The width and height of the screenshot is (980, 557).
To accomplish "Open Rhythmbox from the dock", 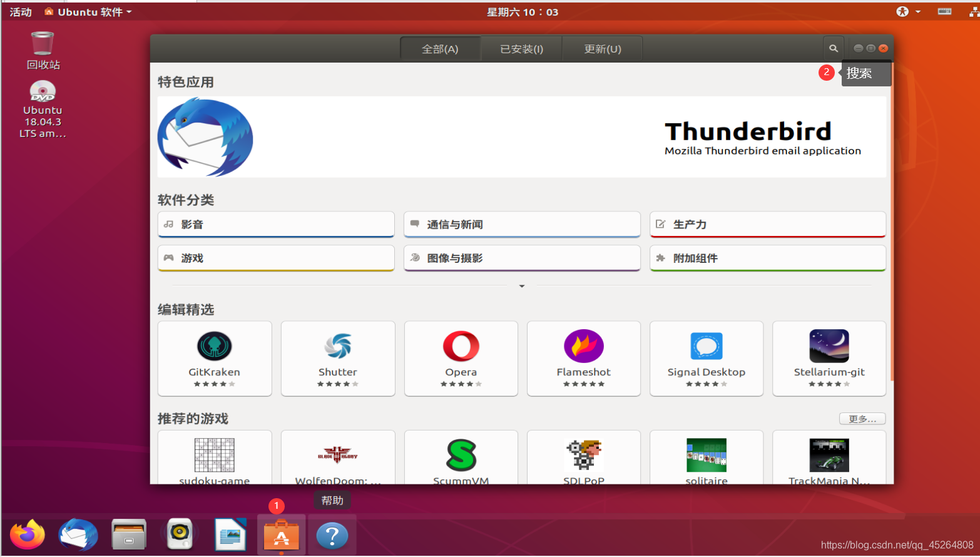I will point(180,535).
